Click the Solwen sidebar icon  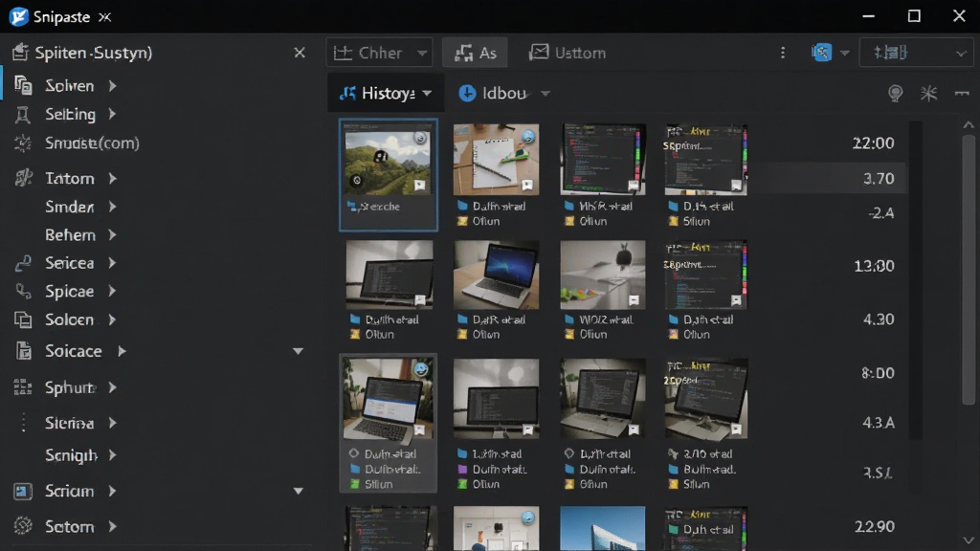(23, 85)
